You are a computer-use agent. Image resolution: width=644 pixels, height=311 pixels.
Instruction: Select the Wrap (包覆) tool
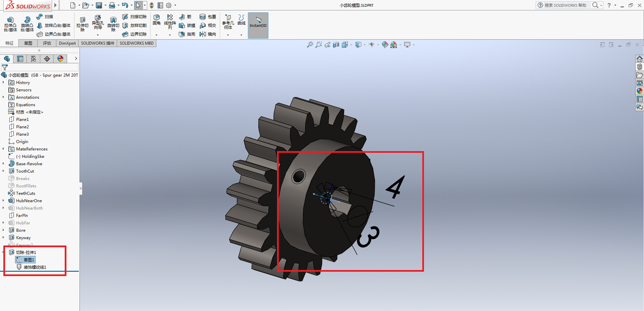click(207, 17)
